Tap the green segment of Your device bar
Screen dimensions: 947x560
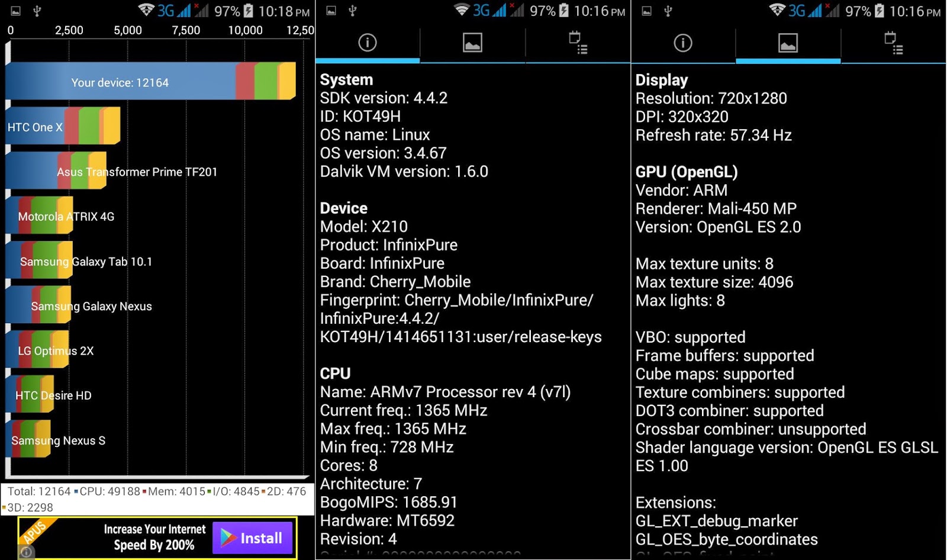coord(267,81)
